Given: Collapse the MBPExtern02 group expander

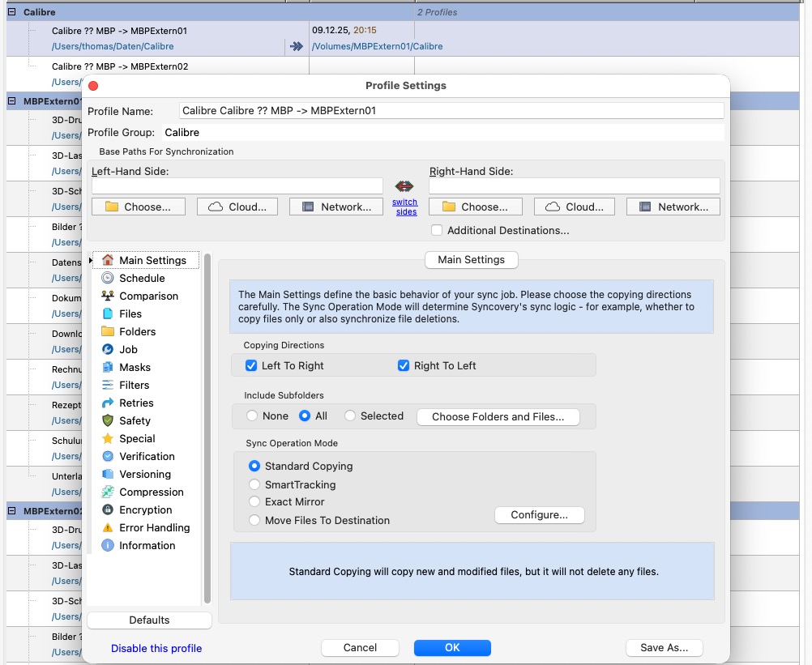Looking at the screenshot, I should [12, 511].
